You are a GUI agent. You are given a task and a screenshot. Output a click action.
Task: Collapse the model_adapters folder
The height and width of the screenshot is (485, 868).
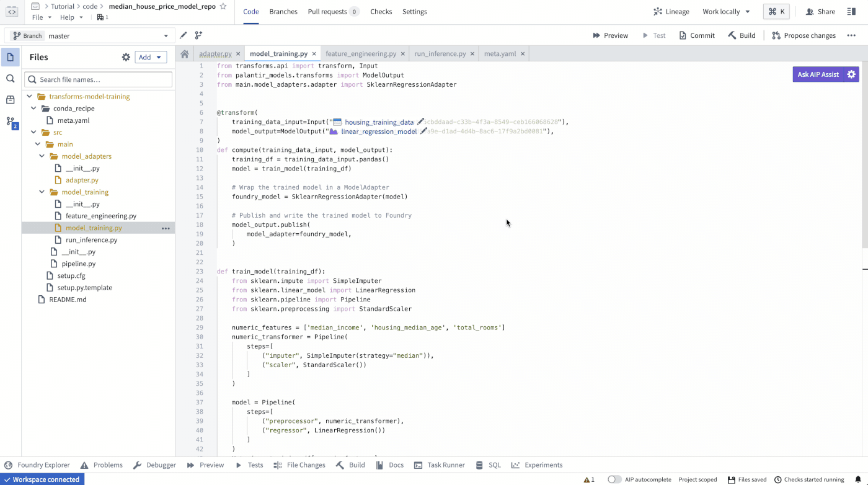[x=42, y=156]
